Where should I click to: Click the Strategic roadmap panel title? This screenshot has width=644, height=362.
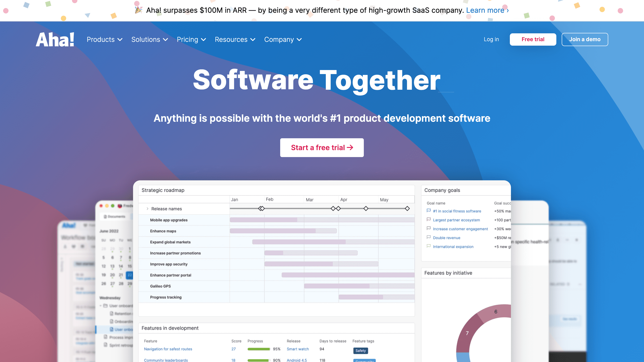pyautogui.click(x=163, y=190)
